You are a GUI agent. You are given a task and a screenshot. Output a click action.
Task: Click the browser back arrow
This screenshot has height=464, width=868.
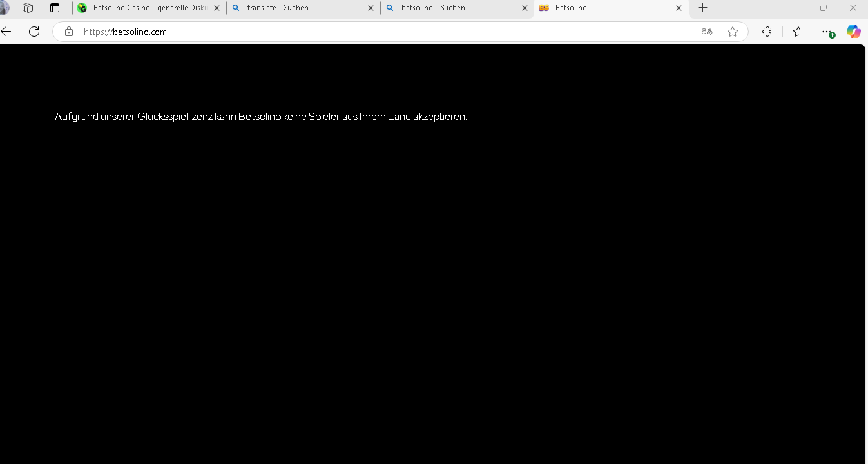[x=6, y=32]
